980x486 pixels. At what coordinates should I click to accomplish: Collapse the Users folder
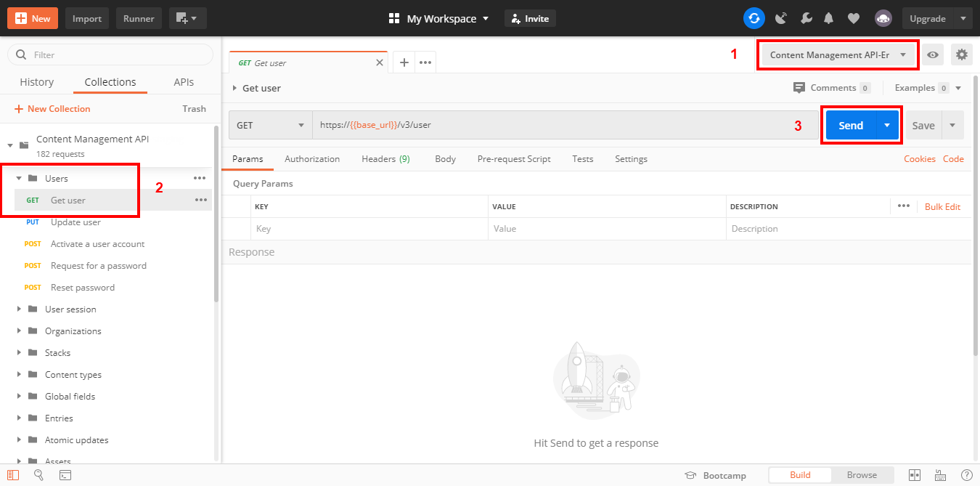19,178
